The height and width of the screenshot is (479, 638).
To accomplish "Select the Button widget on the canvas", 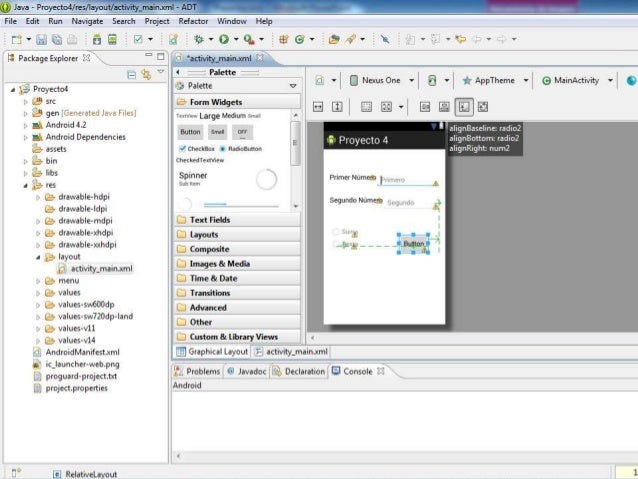I will pos(413,244).
